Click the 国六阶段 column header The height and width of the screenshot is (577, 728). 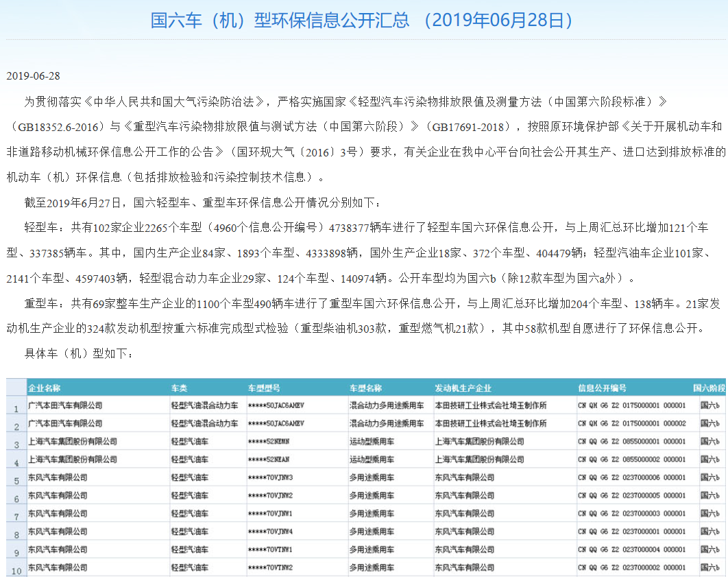[x=709, y=388]
